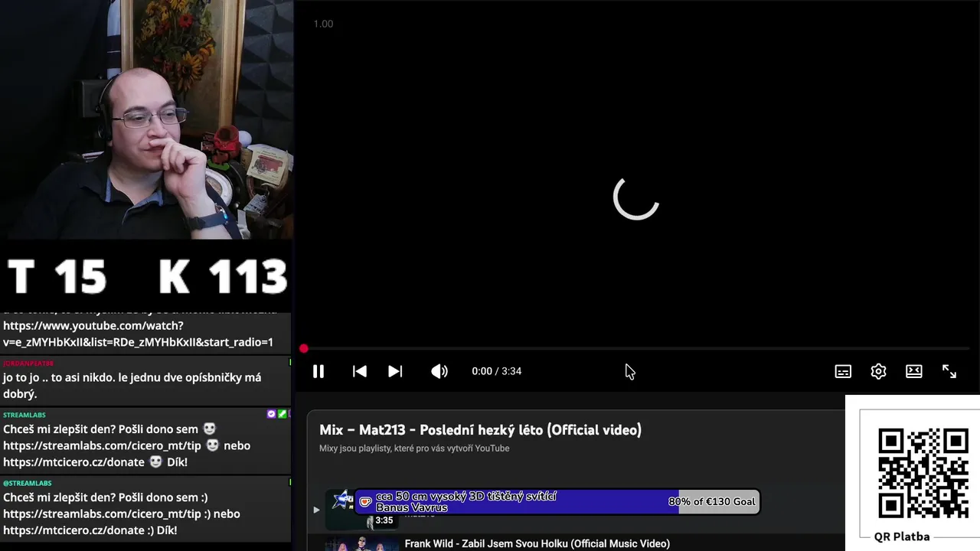The height and width of the screenshot is (551, 980).
Task: Enter fullscreen mode
Action: 949,371
